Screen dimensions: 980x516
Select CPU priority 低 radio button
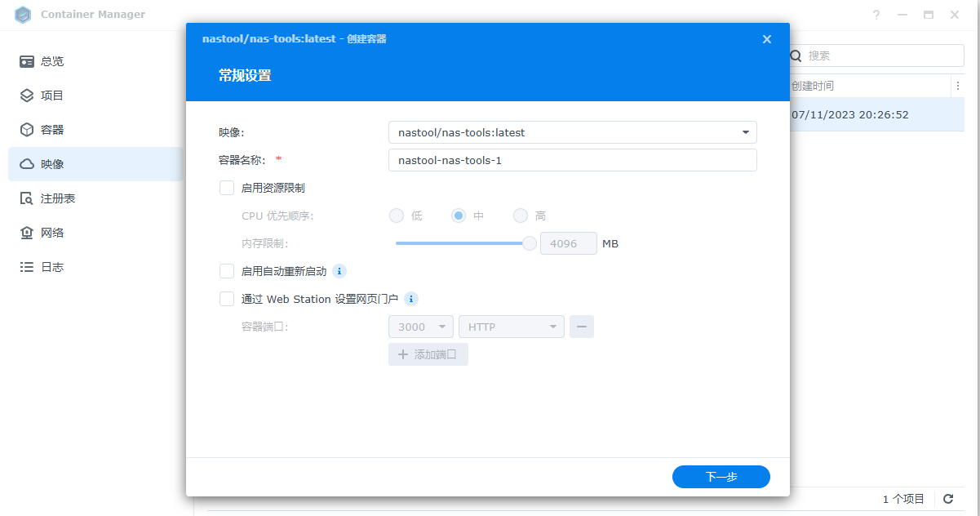tap(397, 216)
